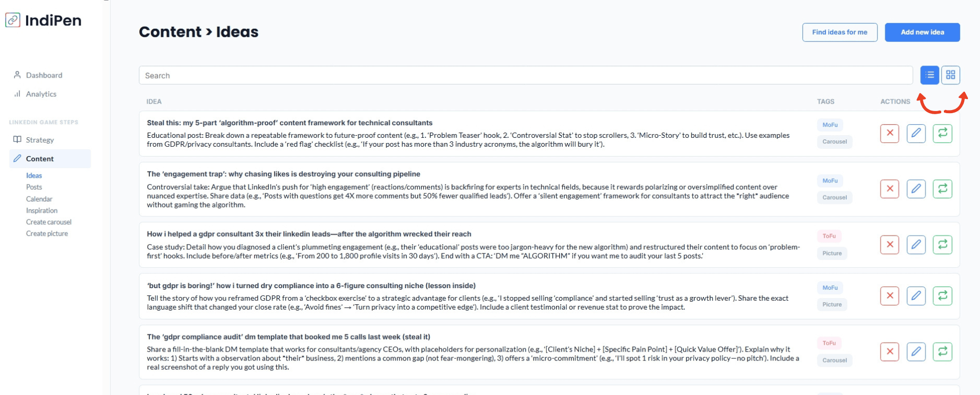Regenerate the GDPR consultant 3x leads idea
980x395 pixels.
coord(942,245)
